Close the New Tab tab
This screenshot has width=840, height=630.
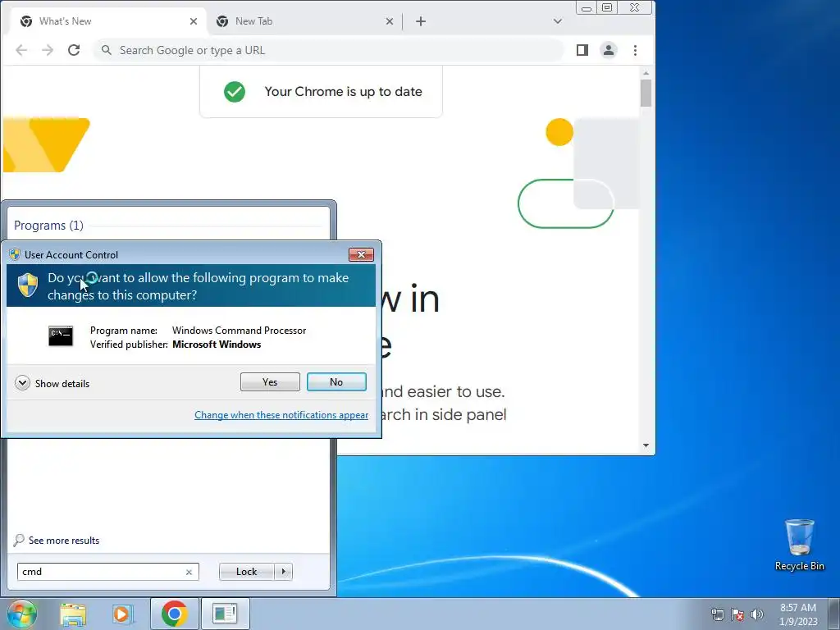coord(390,21)
